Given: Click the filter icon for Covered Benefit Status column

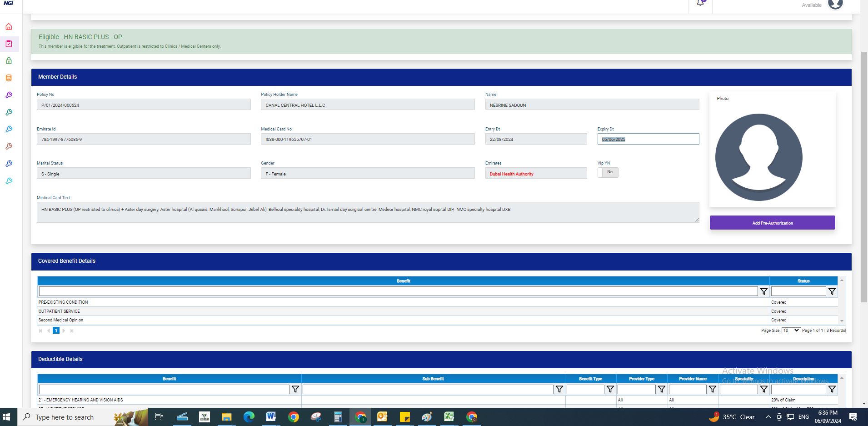Looking at the screenshot, I should point(832,291).
